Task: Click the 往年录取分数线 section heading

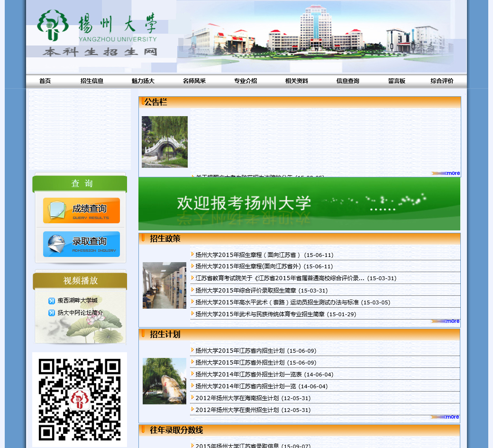Action: tap(176, 430)
